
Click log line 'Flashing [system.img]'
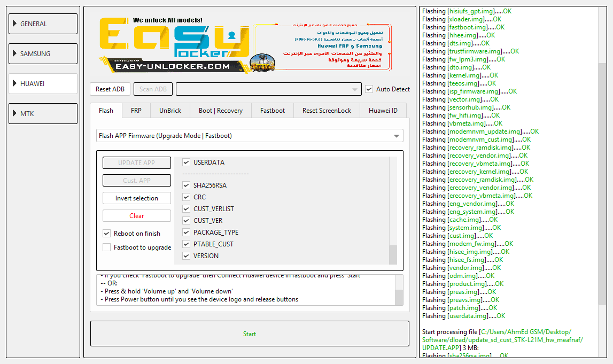coord(461,228)
